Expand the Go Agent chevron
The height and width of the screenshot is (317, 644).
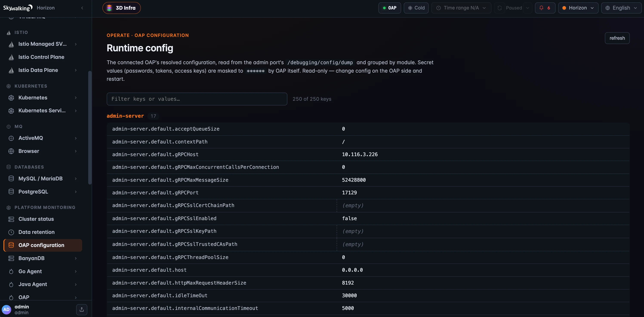(75, 271)
